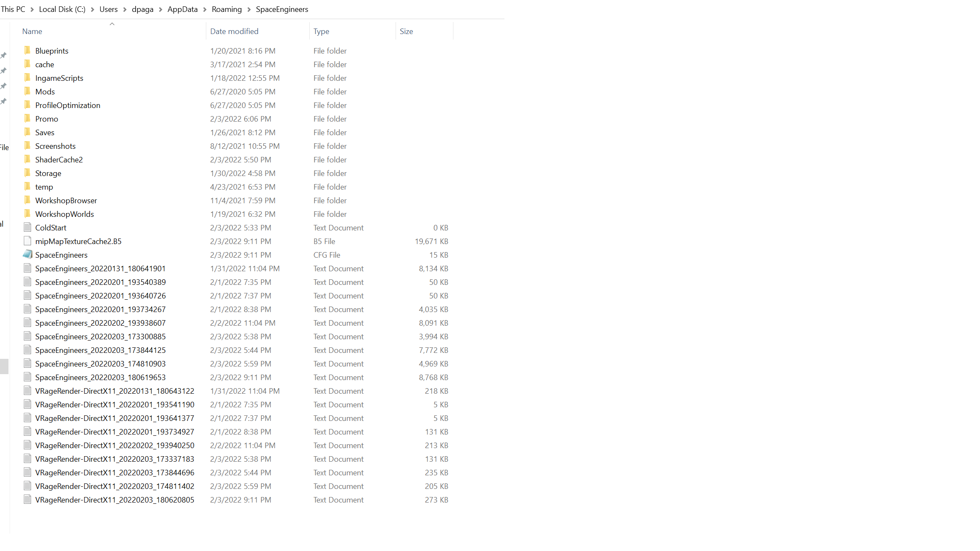Expand breadcrumb chevron after Roaming
Viewport: 980px width, 551px height.
click(249, 9)
